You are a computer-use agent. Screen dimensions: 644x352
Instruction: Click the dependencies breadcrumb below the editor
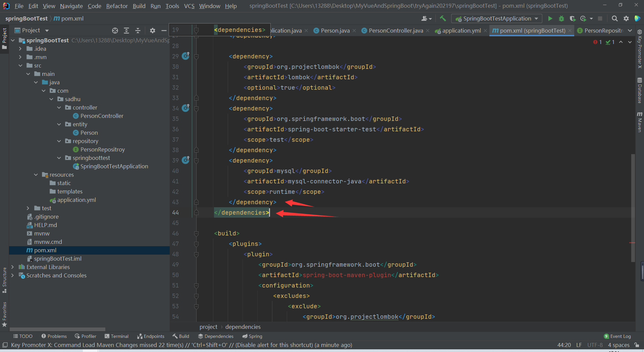click(x=243, y=326)
